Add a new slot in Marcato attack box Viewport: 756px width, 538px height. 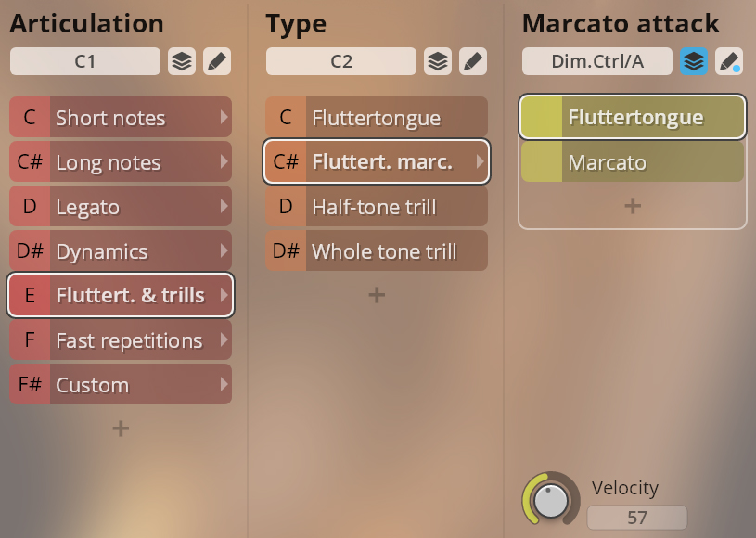[x=633, y=206]
